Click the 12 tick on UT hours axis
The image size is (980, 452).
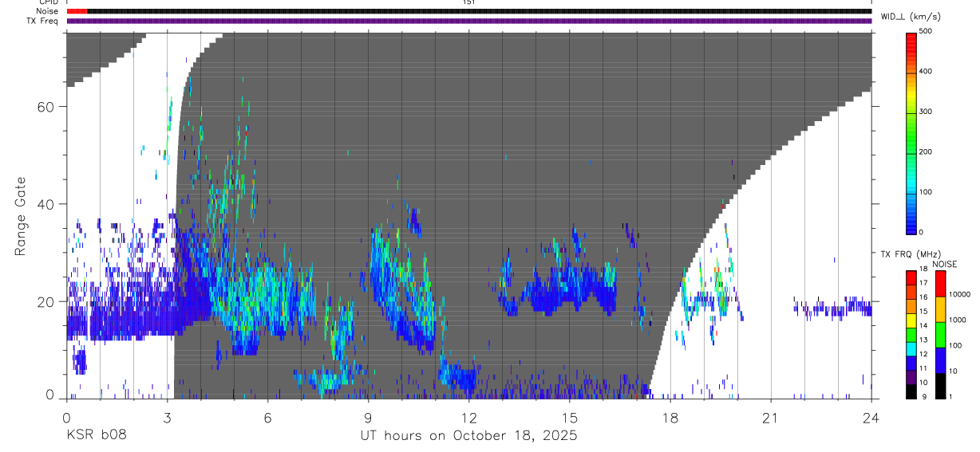pos(468,418)
